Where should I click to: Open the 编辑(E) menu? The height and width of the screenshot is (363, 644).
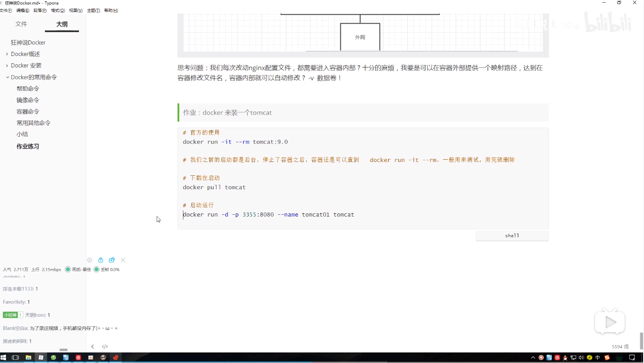23,11
